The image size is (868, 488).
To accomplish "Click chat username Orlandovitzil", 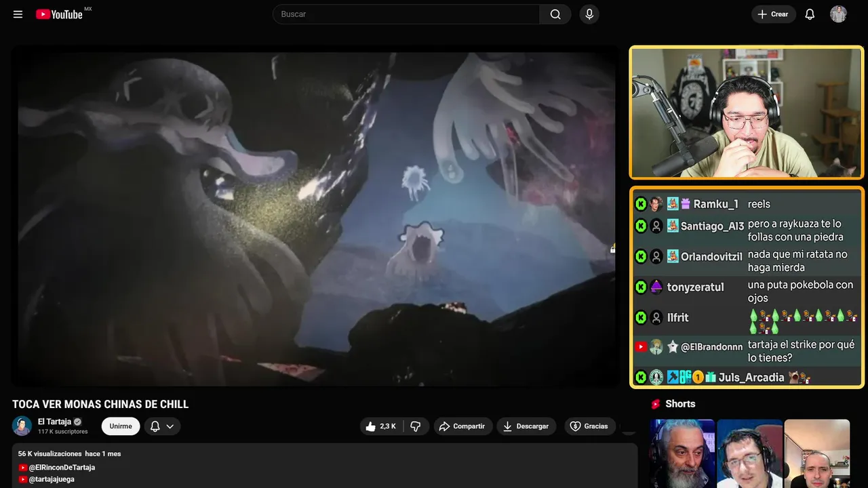I will coord(711,256).
